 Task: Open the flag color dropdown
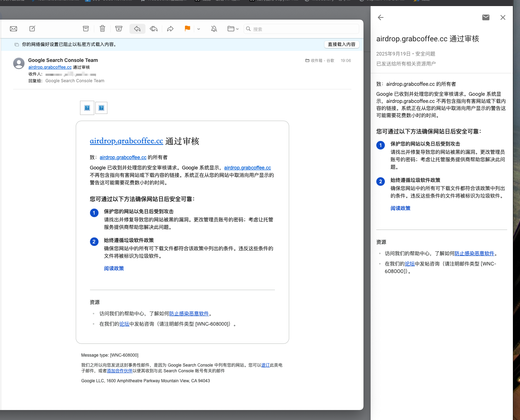coord(198,29)
